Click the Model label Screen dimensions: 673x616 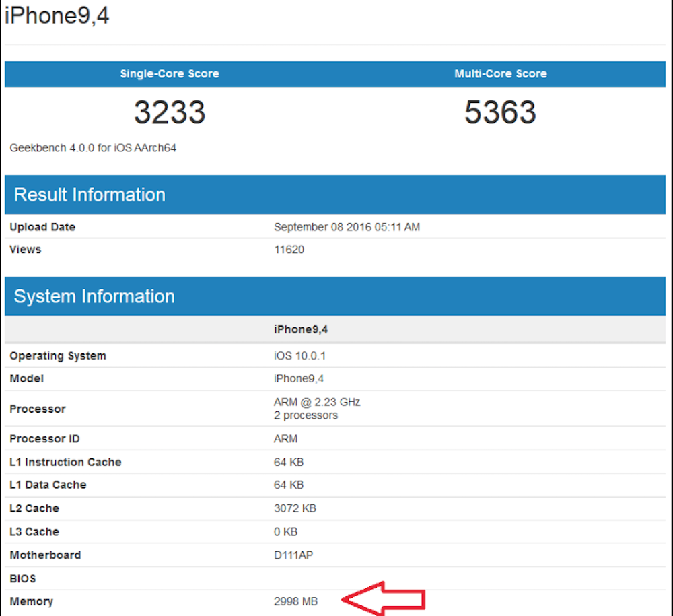tap(27, 378)
